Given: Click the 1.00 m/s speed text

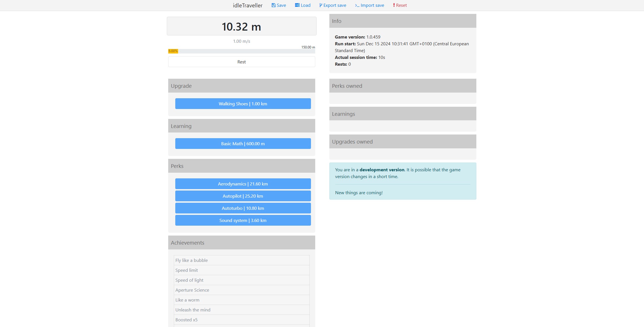Looking at the screenshot, I should click(242, 41).
